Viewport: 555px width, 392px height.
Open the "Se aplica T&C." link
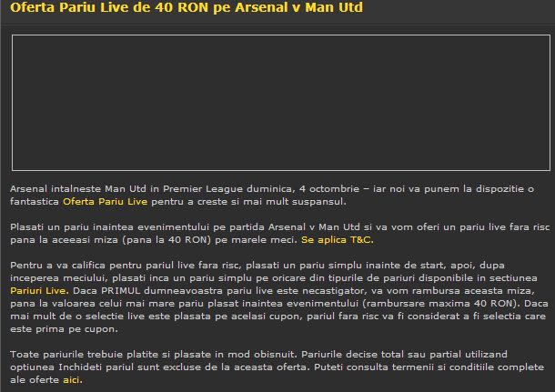(338, 240)
